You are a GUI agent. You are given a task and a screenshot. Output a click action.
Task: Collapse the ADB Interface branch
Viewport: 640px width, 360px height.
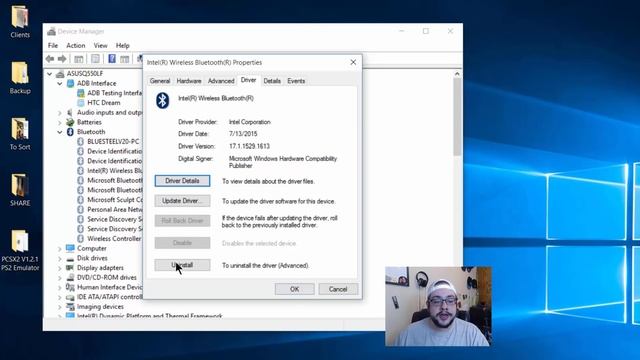pos(60,83)
